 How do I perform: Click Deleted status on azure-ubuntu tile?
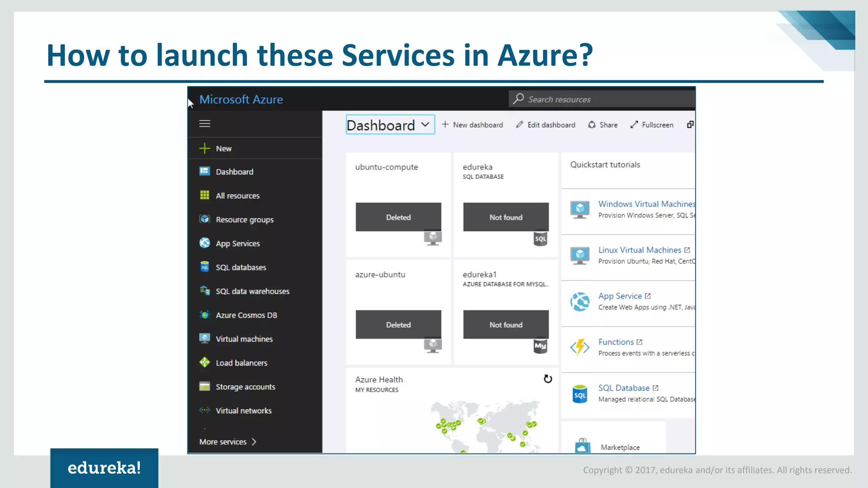398,324
